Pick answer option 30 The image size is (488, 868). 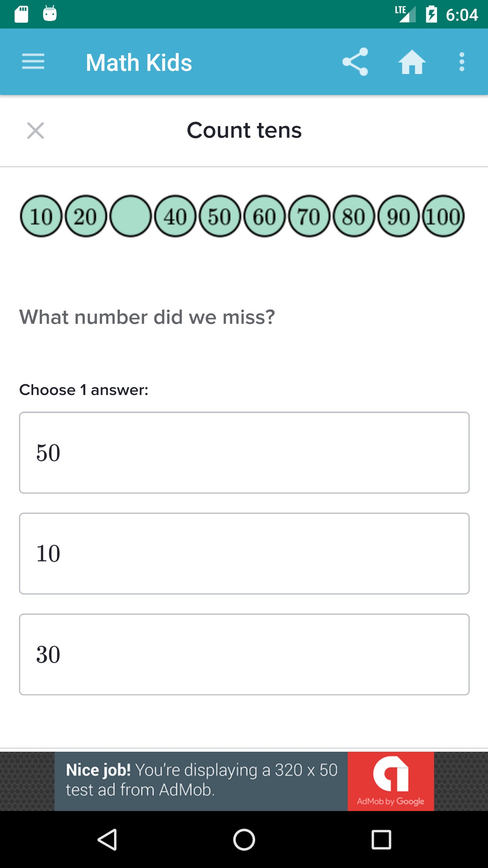[x=244, y=654]
